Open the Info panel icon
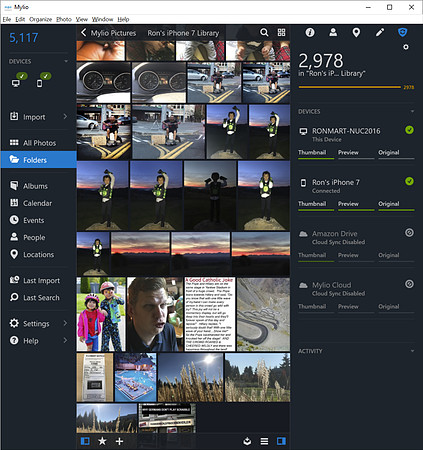The image size is (423, 450). click(310, 32)
